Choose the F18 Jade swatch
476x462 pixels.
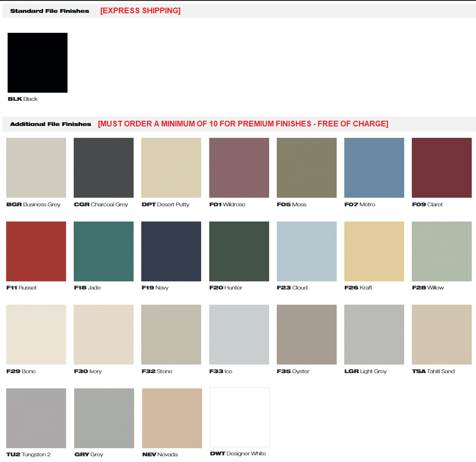[x=104, y=251]
